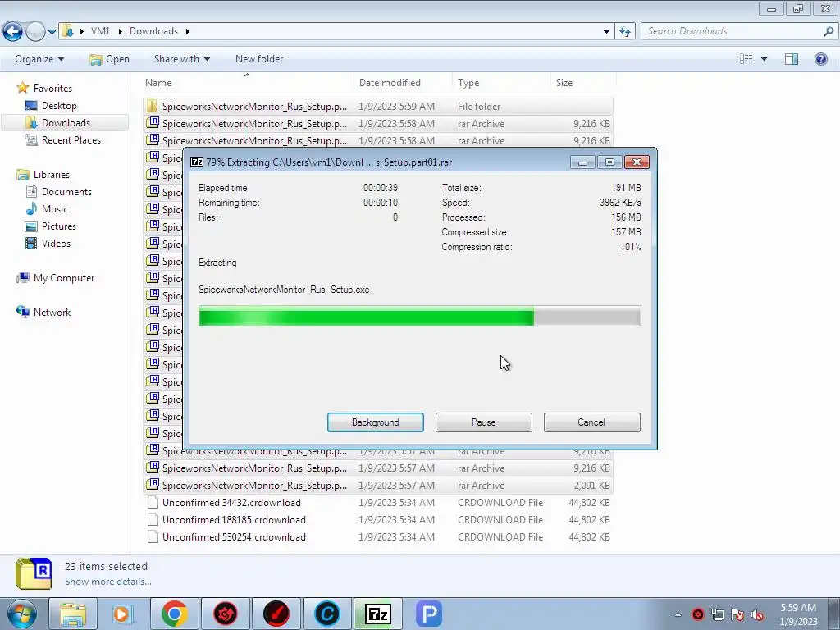
Task: Click the rar archive icon in details pane
Action: click(34, 573)
